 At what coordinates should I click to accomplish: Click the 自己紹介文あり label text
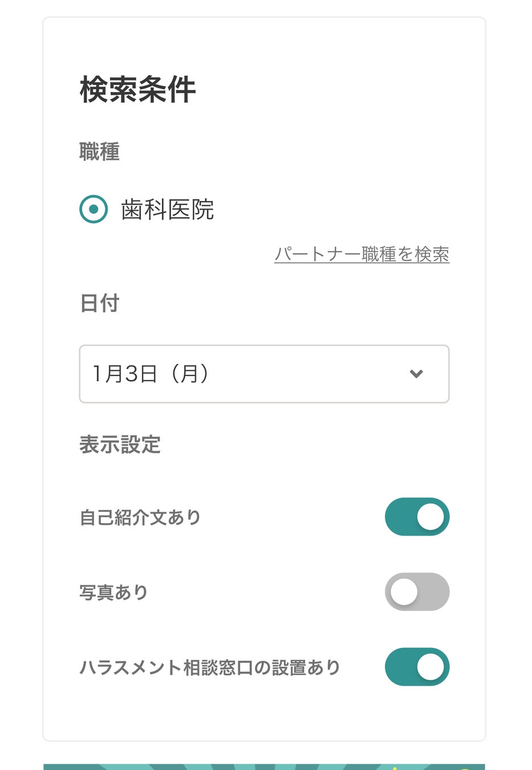(x=140, y=517)
